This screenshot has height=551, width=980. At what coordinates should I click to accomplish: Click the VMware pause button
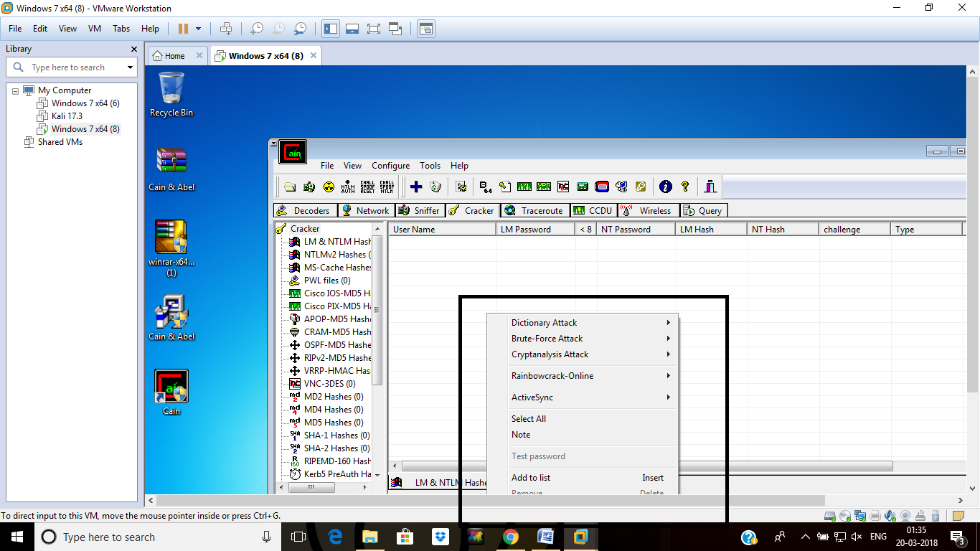[183, 29]
